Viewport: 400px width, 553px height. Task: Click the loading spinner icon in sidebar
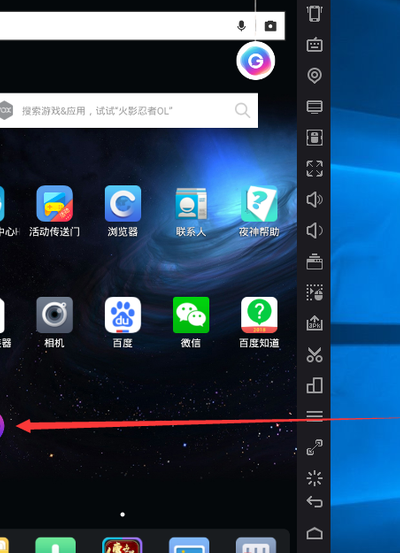coord(314,478)
